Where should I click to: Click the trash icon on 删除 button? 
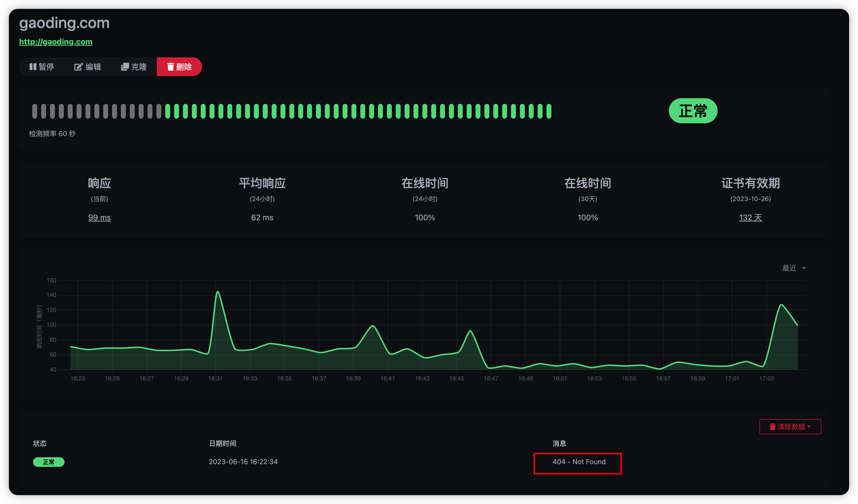click(170, 67)
